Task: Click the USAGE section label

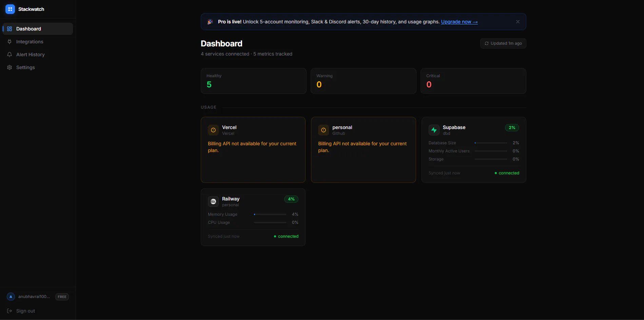Action: click(x=209, y=107)
